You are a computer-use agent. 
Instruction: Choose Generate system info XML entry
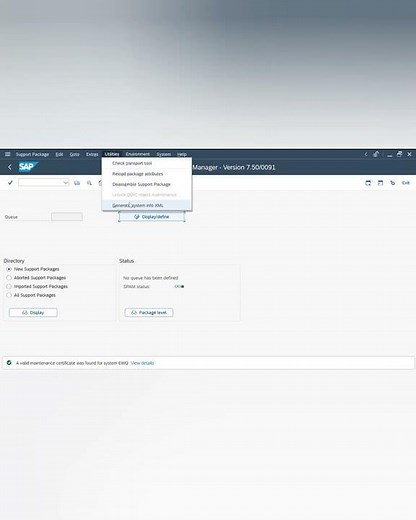click(147, 205)
